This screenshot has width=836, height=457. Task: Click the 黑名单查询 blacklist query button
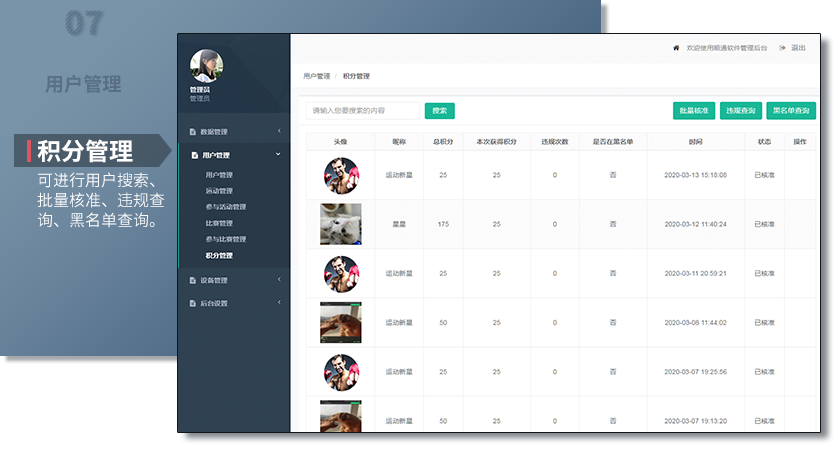792,111
